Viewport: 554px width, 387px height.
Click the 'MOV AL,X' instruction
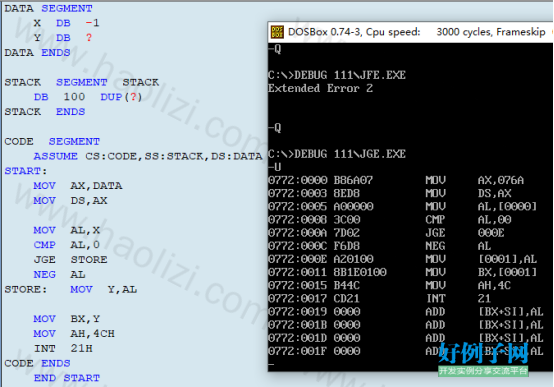click(67, 230)
